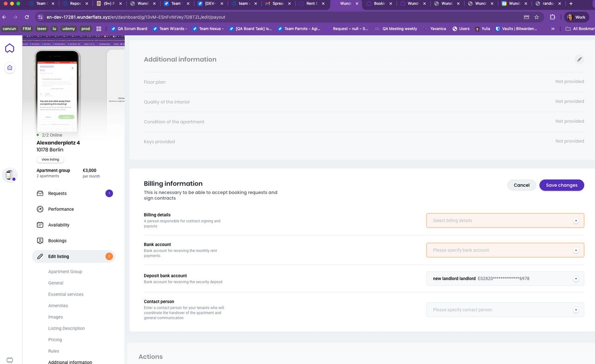Select the phone listing thumbnail icon in sidebar
The width and height of the screenshot is (595, 364).
click(x=10, y=175)
